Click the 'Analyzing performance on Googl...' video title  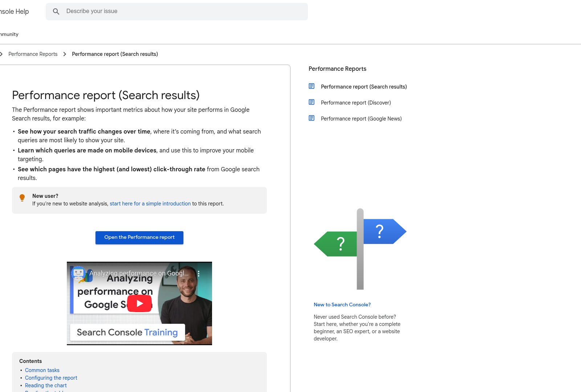pyautogui.click(x=139, y=273)
